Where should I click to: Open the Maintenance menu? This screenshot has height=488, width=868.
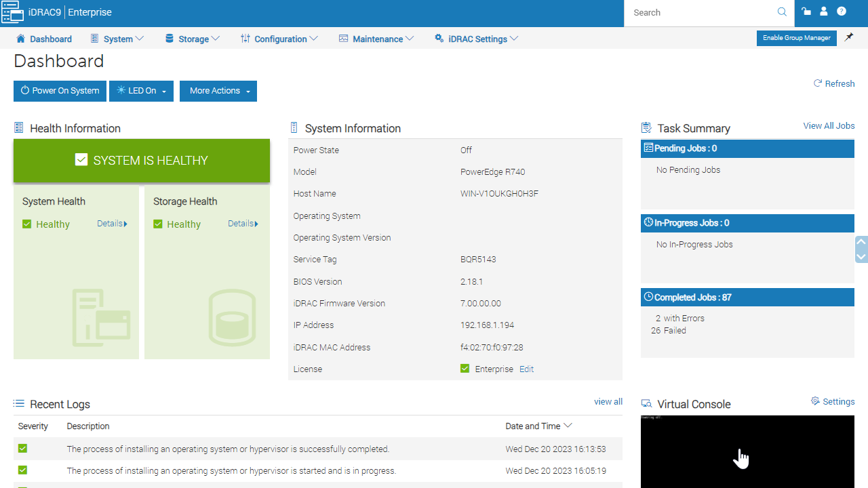coord(376,39)
